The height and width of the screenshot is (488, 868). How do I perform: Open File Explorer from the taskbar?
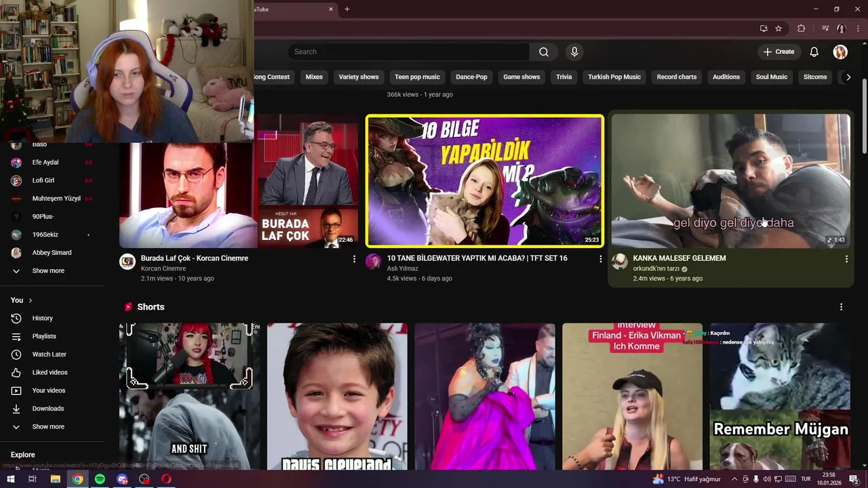coord(56,479)
